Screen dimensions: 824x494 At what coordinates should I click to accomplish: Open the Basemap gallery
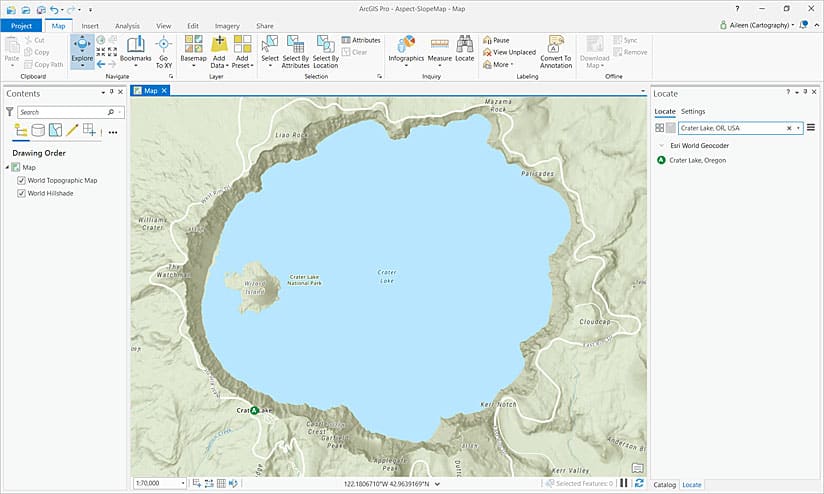coord(193,52)
